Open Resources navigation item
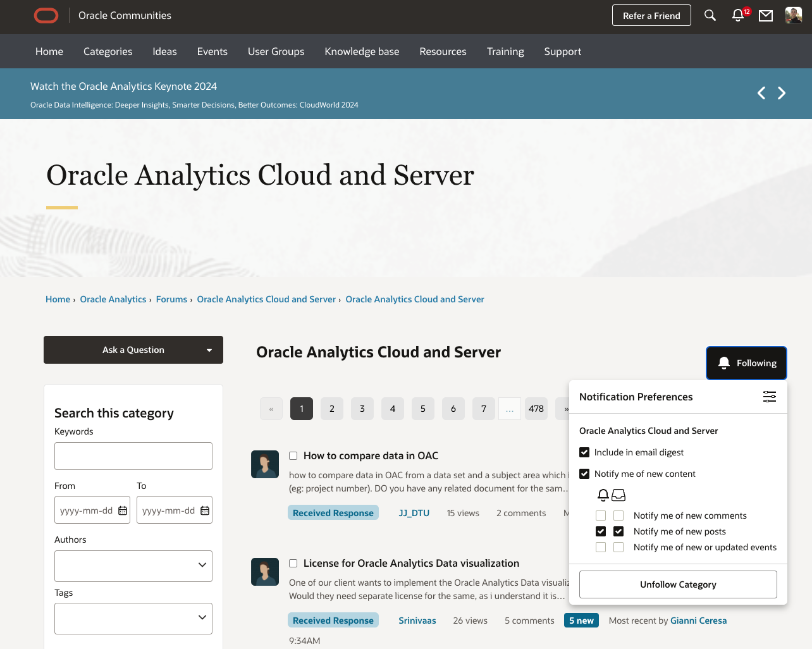Viewport: 812px width, 649px height. tap(443, 51)
